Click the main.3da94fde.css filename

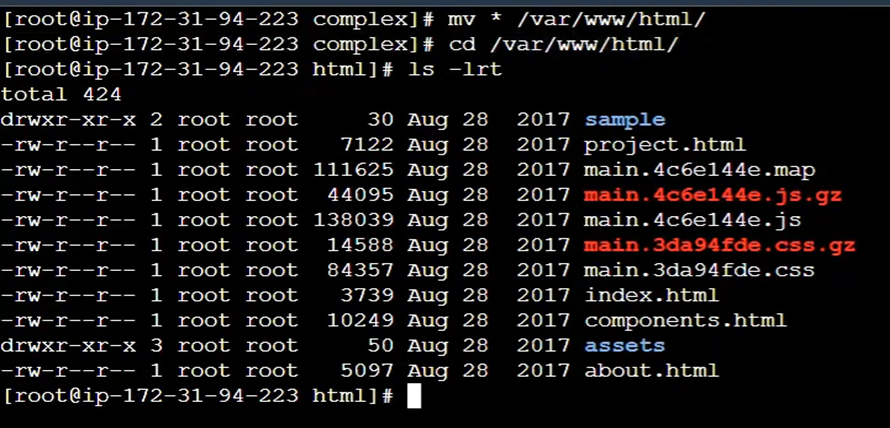click(x=699, y=270)
